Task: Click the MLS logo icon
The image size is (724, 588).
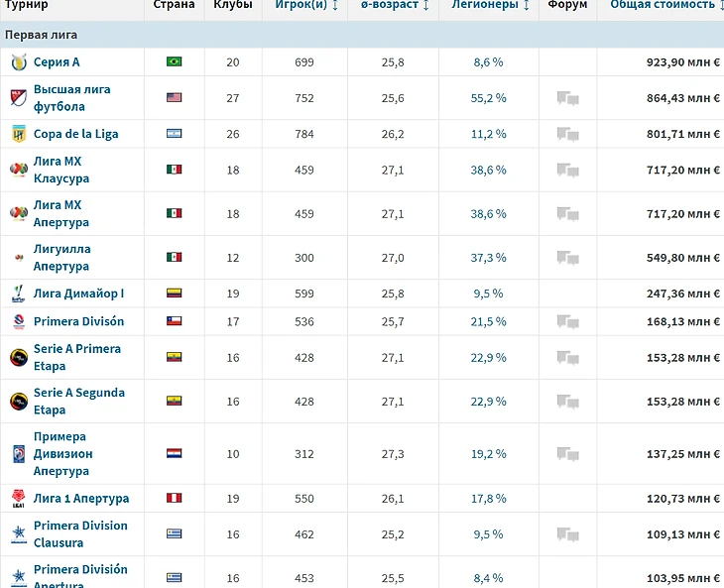Action: click(19, 98)
